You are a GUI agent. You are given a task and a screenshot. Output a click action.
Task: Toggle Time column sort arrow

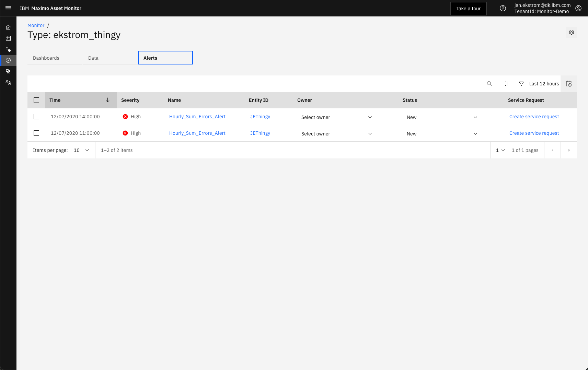107,100
